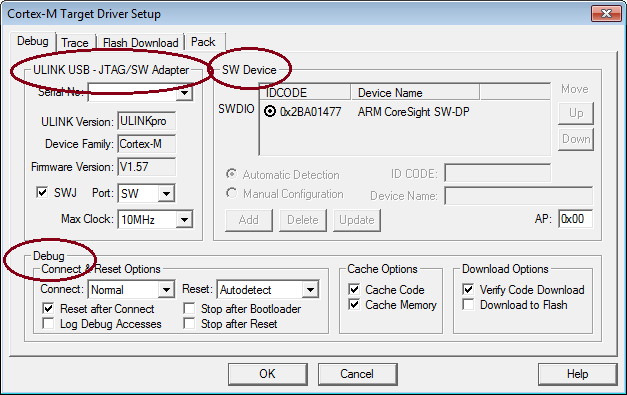Enable Log Debug Accesses

[48, 323]
